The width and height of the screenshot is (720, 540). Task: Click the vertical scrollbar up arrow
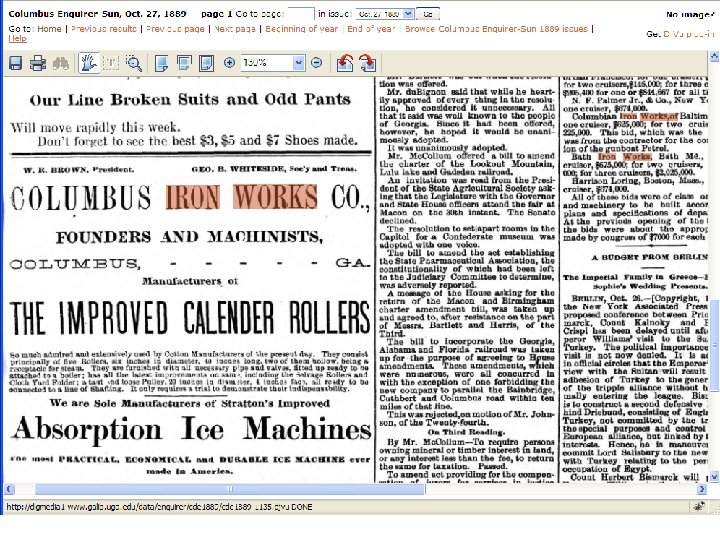point(714,56)
